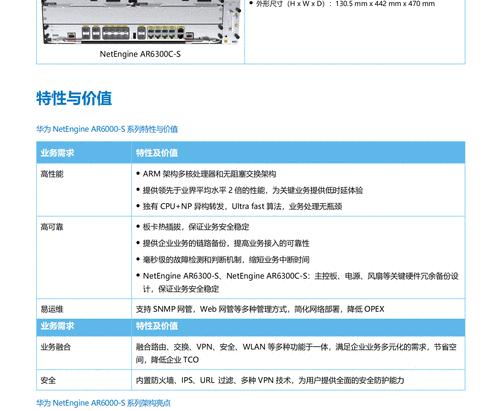Click the caption 华为 NetEngine AR6000-S 系列特性与价值

107,129
